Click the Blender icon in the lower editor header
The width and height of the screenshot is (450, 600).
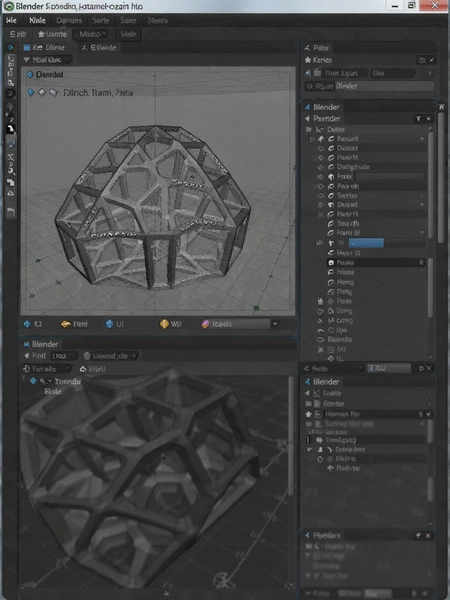26,344
